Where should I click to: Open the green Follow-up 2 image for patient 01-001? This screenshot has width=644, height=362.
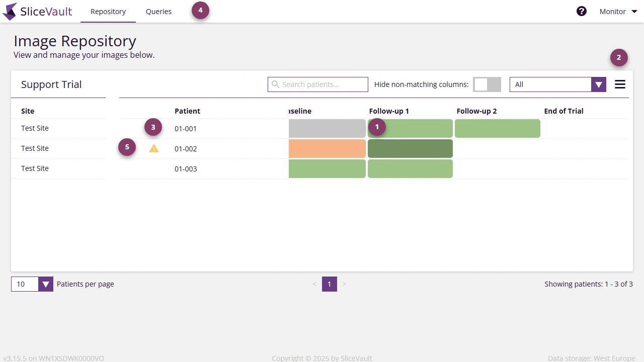(x=497, y=128)
